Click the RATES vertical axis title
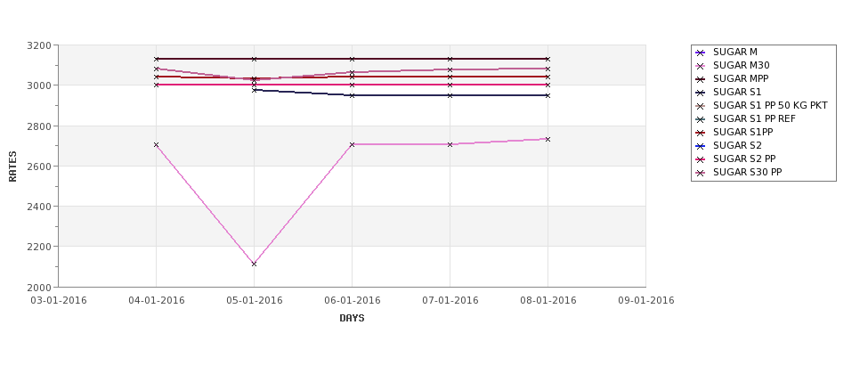Screen dimensions: 868x382 pos(12,167)
